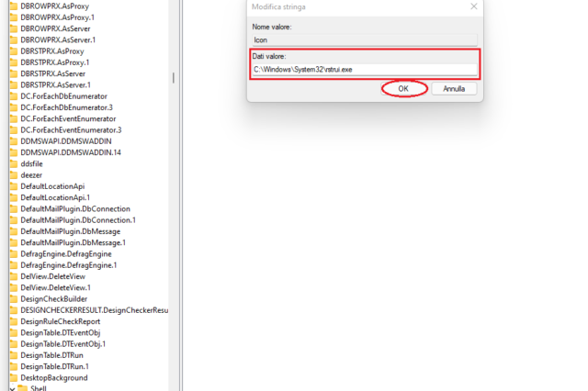Select DDMSWAPI.DDMSWADDIN key
The width and height of the screenshot is (588, 391).
(x=66, y=140)
